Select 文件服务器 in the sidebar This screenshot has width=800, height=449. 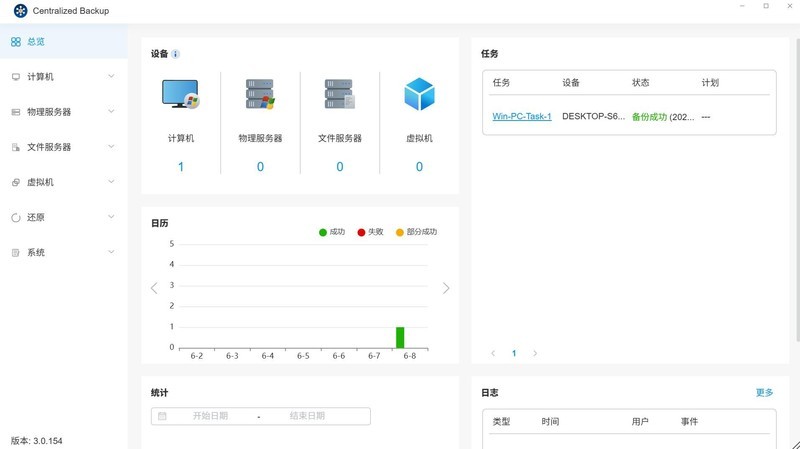click(x=49, y=147)
